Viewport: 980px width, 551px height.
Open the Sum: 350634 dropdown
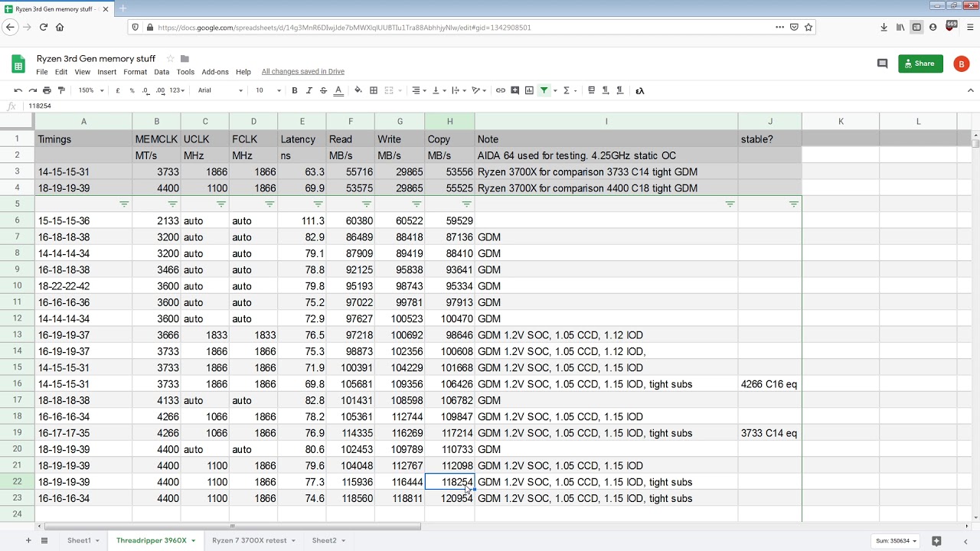[896, 541]
